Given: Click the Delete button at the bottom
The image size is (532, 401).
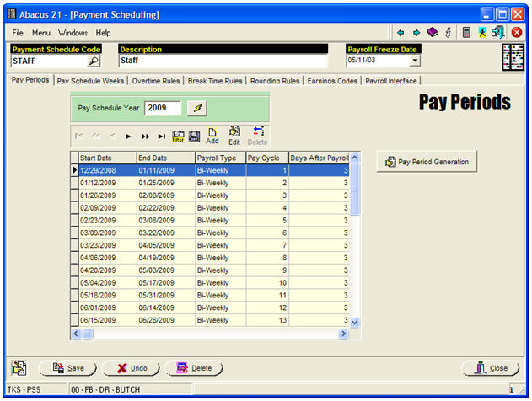Looking at the screenshot, I should pyautogui.click(x=194, y=368).
